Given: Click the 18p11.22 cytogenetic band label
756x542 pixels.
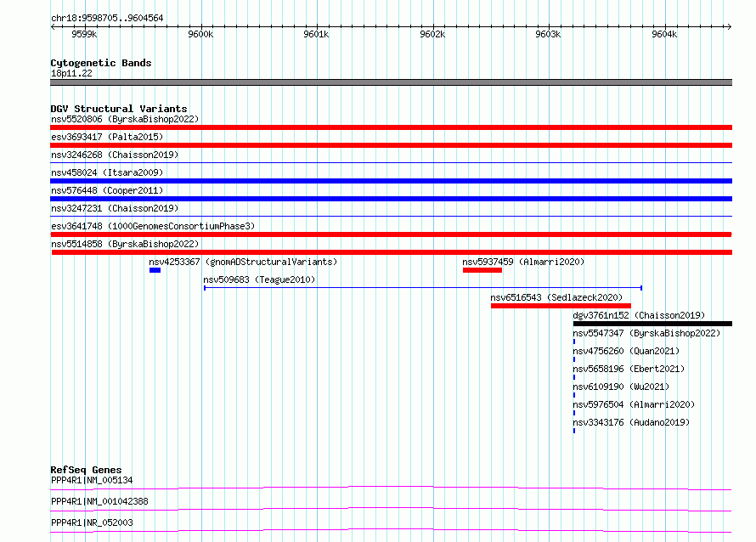Looking at the screenshot, I should pyautogui.click(x=71, y=73).
